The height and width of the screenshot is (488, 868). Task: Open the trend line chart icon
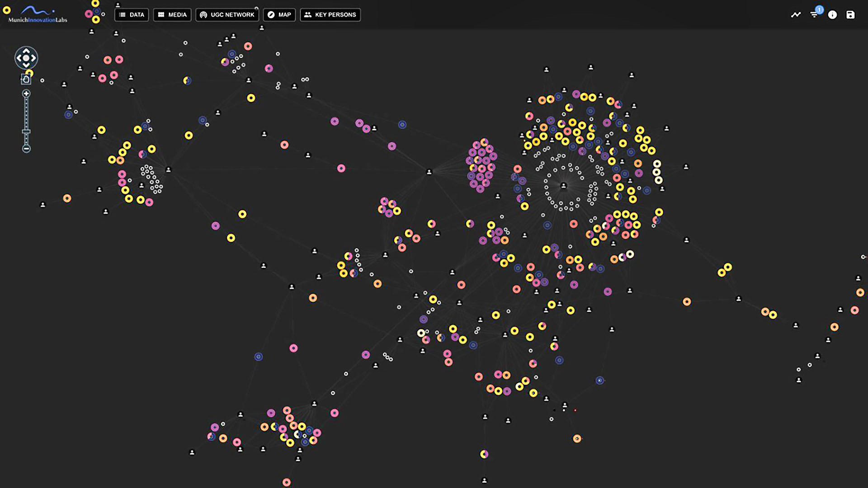pos(796,15)
